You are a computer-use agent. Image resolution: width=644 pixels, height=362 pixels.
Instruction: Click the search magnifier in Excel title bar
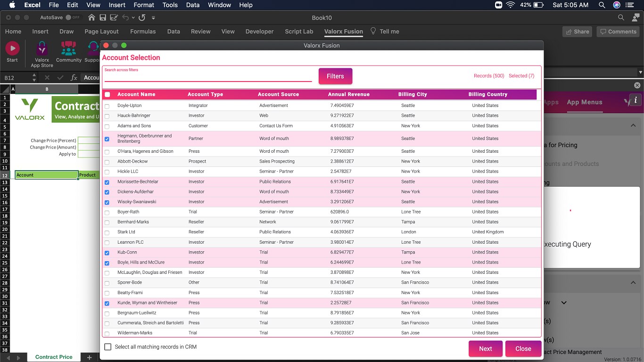pos(621,17)
